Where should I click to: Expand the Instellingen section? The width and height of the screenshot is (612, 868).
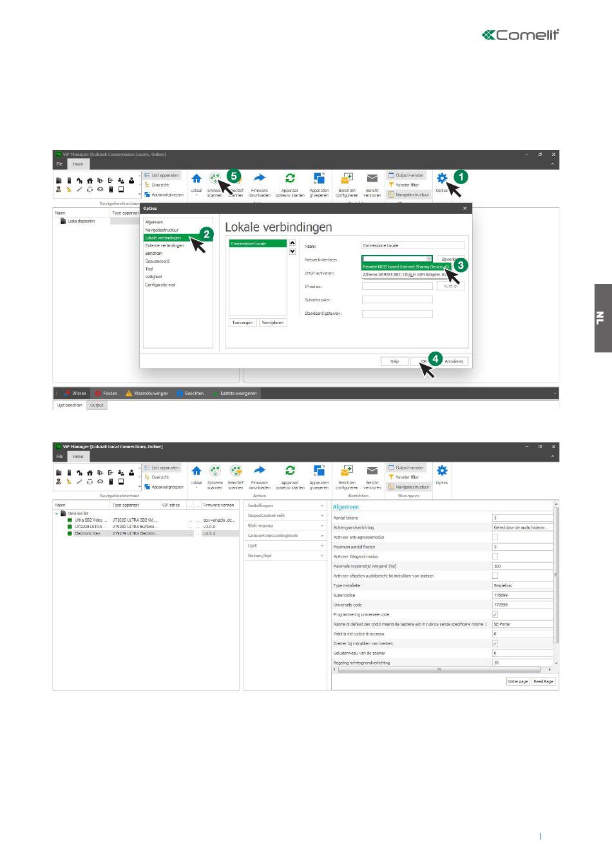285,505
